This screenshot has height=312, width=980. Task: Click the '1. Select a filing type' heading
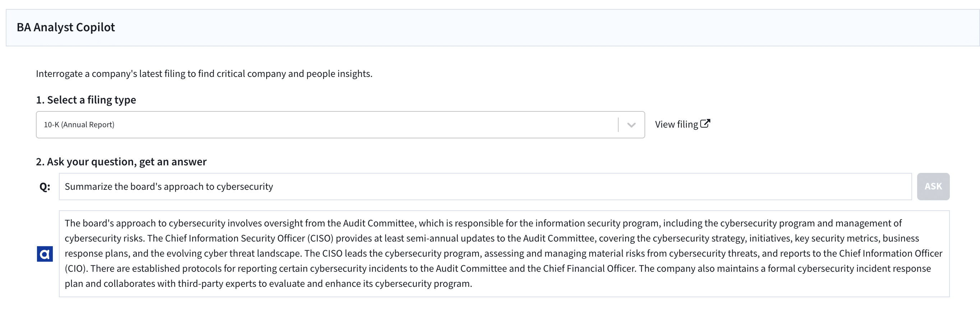point(86,100)
